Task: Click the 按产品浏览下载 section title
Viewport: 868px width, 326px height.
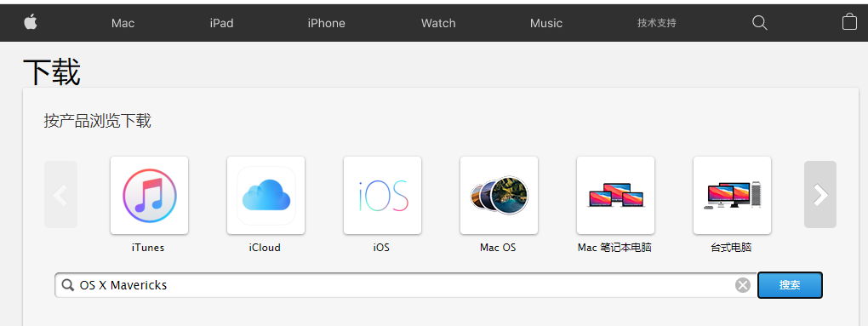Action: (x=97, y=121)
